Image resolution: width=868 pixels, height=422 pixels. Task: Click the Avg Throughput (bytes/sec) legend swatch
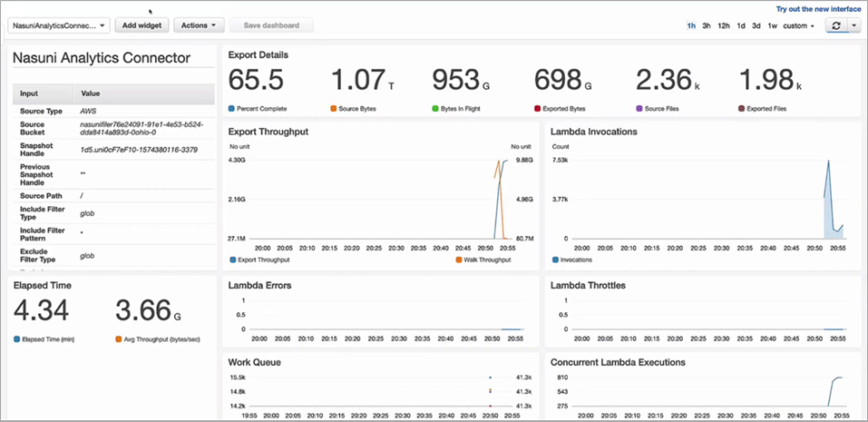tap(119, 339)
